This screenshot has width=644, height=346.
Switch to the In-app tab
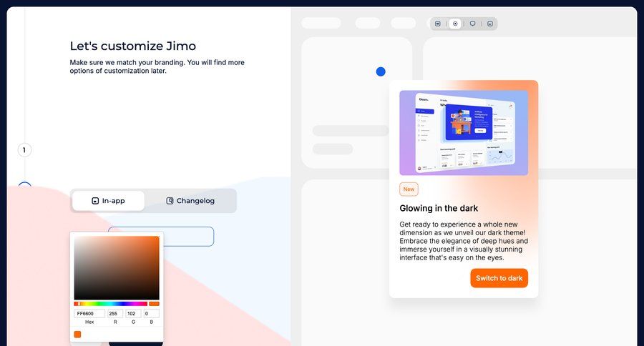point(109,201)
